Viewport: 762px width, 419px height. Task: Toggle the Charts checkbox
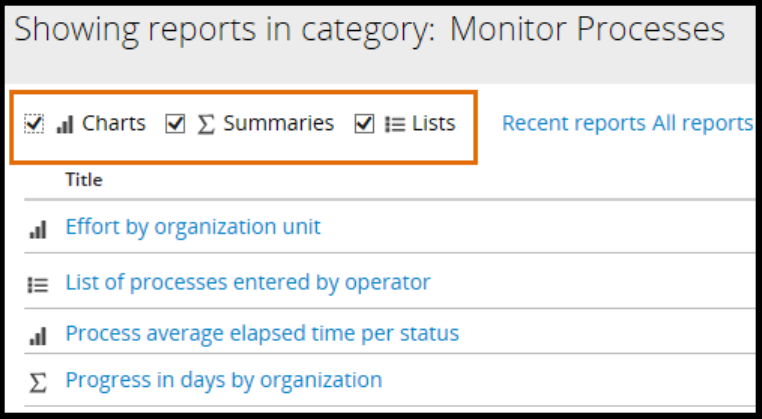click(x=34, y=124)
